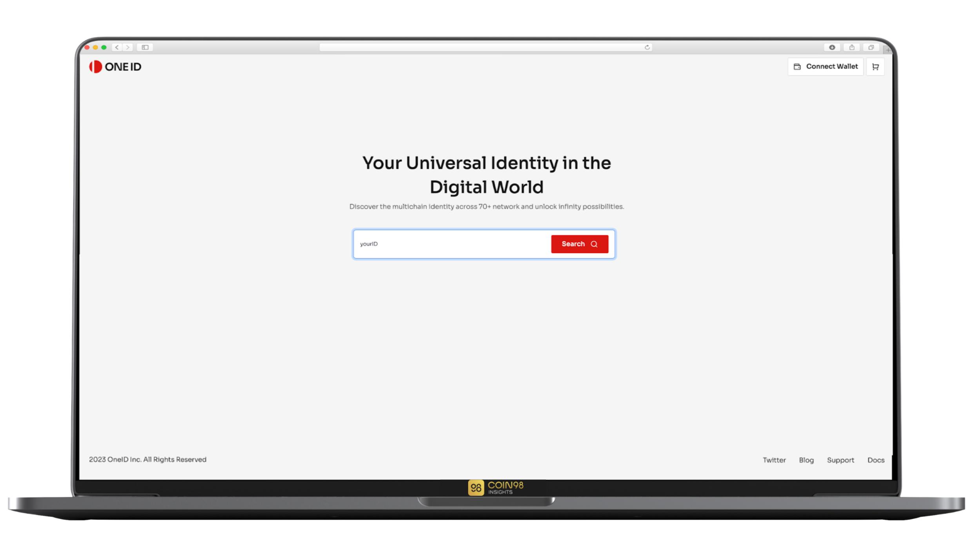Click the Connect Wallet wallet icon

pyautogui.click(x=797, y=66)
